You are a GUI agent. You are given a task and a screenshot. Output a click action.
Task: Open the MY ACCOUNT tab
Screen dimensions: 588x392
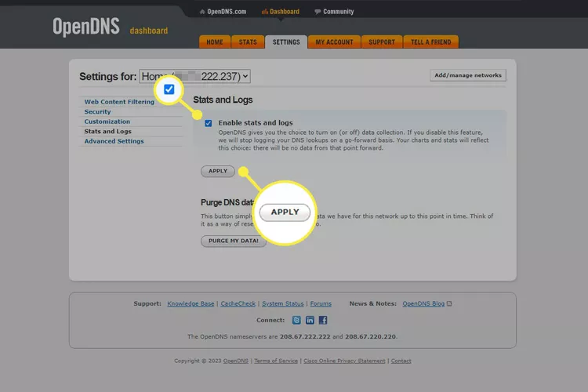(x=334, y=42)
